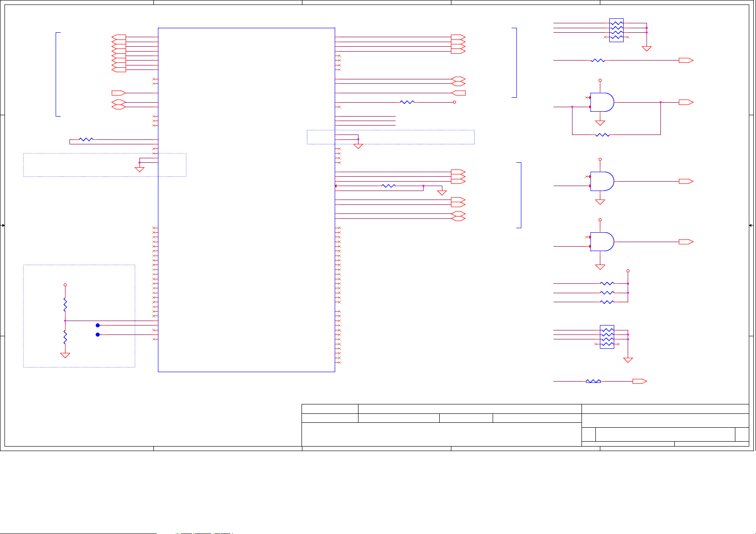The image size is (756, 534).
Task: Click the ground symbol under the voltage divider
Action: tap(65, 355)
